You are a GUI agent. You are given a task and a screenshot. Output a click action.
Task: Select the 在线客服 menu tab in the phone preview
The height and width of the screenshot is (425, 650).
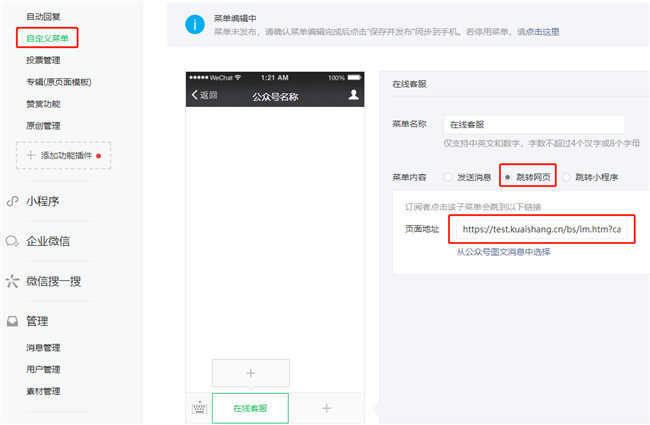[x=250, y=408]
